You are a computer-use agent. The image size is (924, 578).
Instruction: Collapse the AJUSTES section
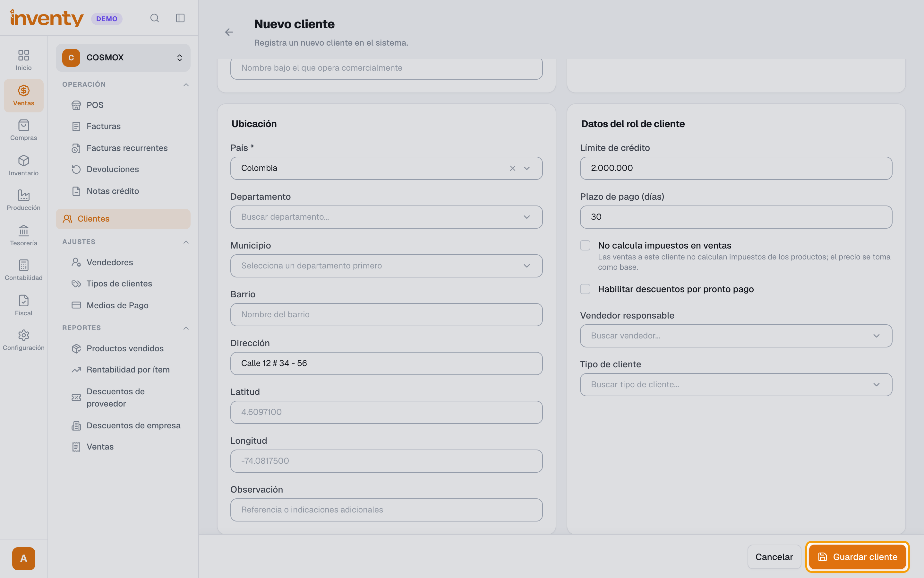[x=186, y=242]
